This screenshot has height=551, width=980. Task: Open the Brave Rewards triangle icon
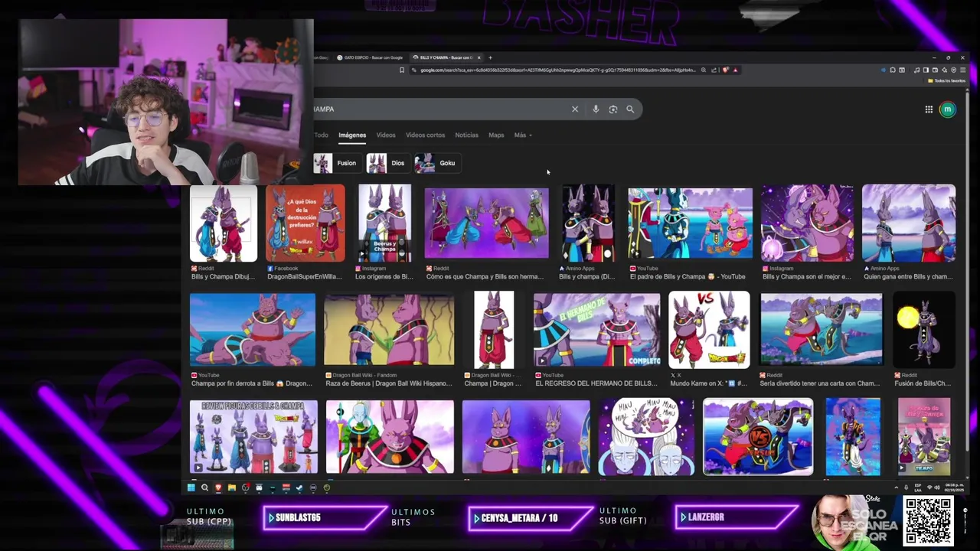tap(736, 70)
